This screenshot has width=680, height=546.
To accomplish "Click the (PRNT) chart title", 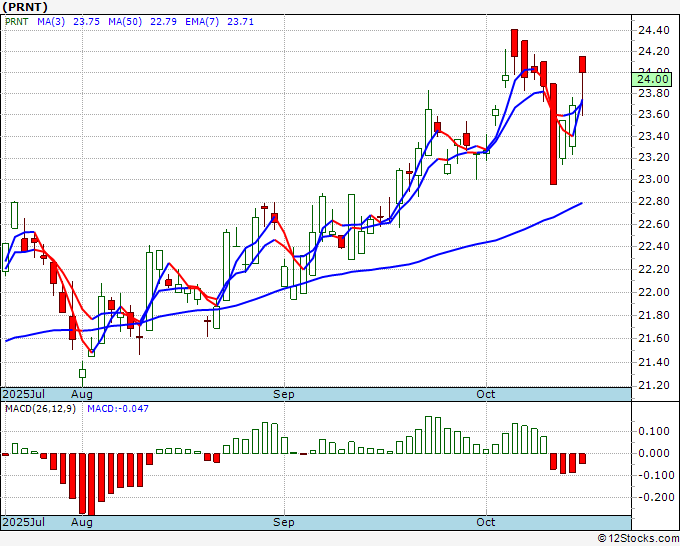I will click(x=24, y=7).
